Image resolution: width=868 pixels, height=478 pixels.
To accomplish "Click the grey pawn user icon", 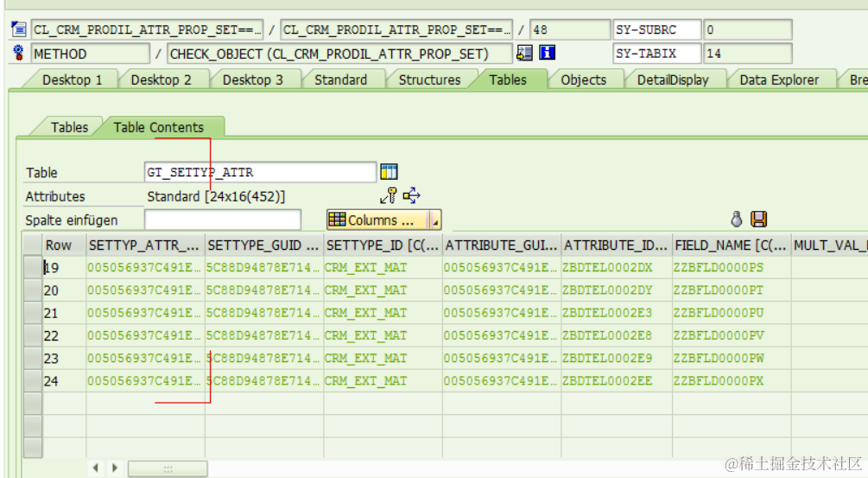I will 736,220.
